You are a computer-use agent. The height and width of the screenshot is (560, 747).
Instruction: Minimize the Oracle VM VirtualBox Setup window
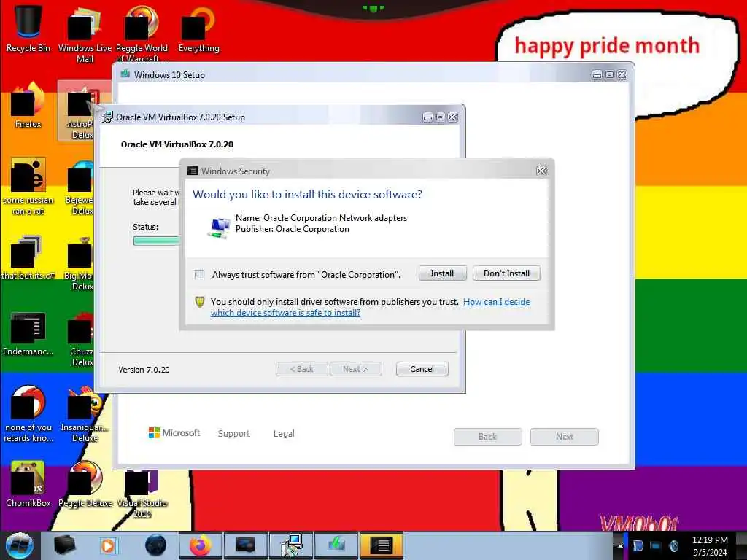pyautogui.click(x=427, y=117)
